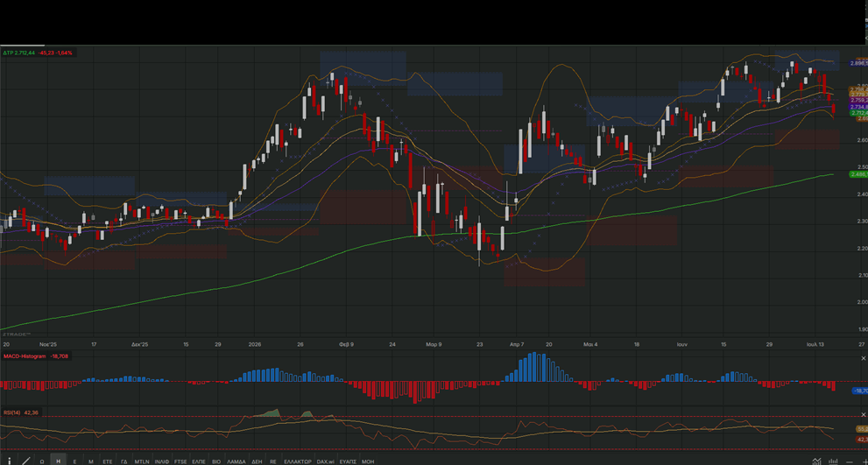Switch to ΛΑΜΔΑ symbol tab
The image size is (868, 465).
pyautogui.click(x=236, y=461)
